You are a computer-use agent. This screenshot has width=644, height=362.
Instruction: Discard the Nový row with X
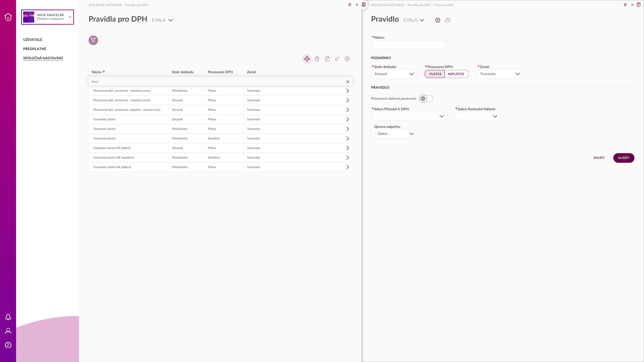347,82
